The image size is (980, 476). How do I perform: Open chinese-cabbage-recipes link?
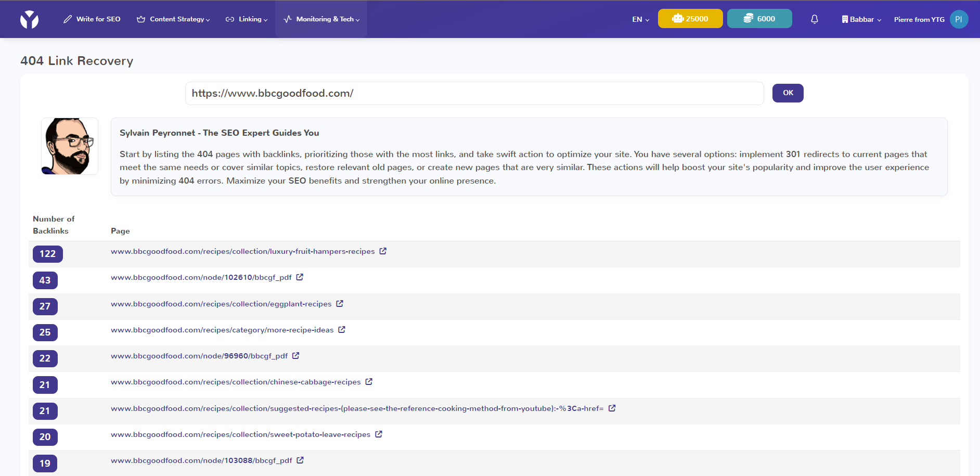[236, 382]
